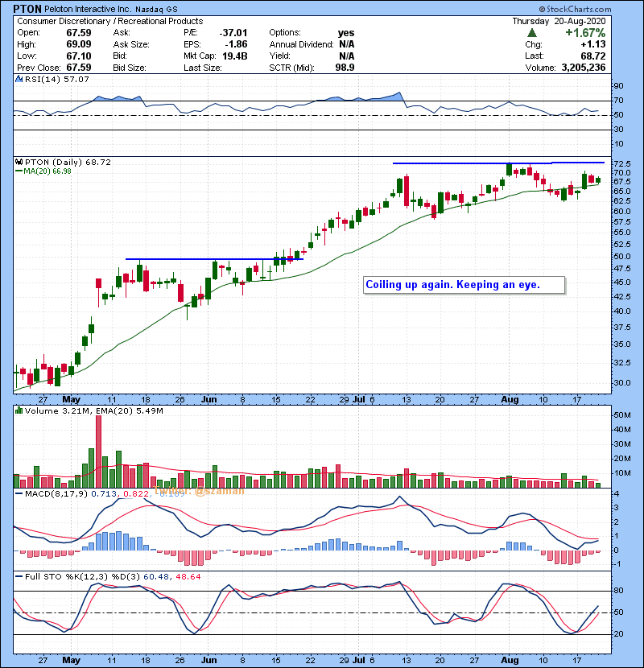Viewport: 644px width, 668px height.
Task: Click the 'Prev Close:' label
Action: click(39, 68)
